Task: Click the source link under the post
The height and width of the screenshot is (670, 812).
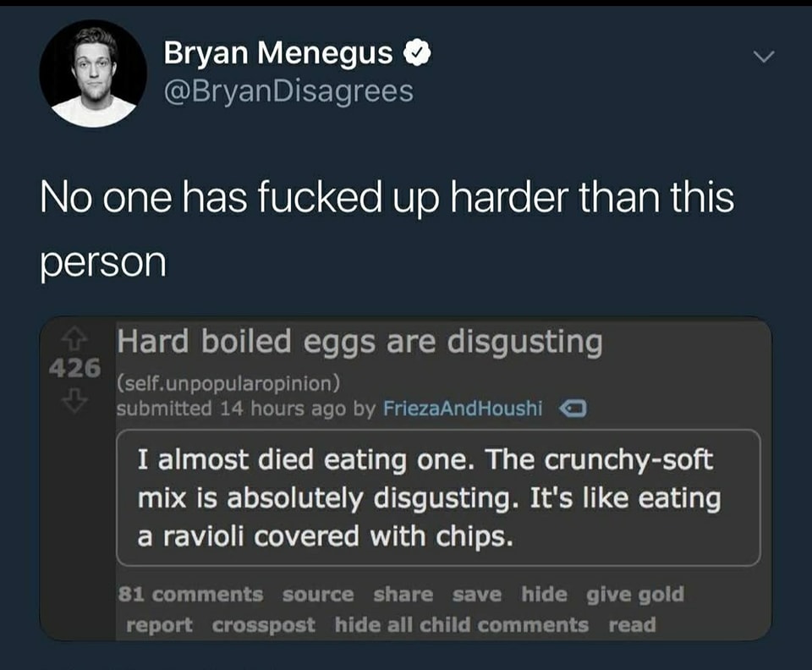Action: coord(318,595)
